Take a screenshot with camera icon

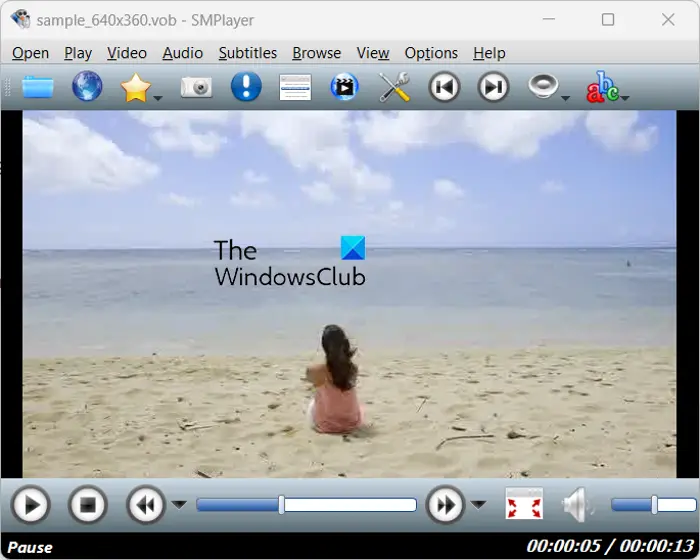(x=196, y=87)
